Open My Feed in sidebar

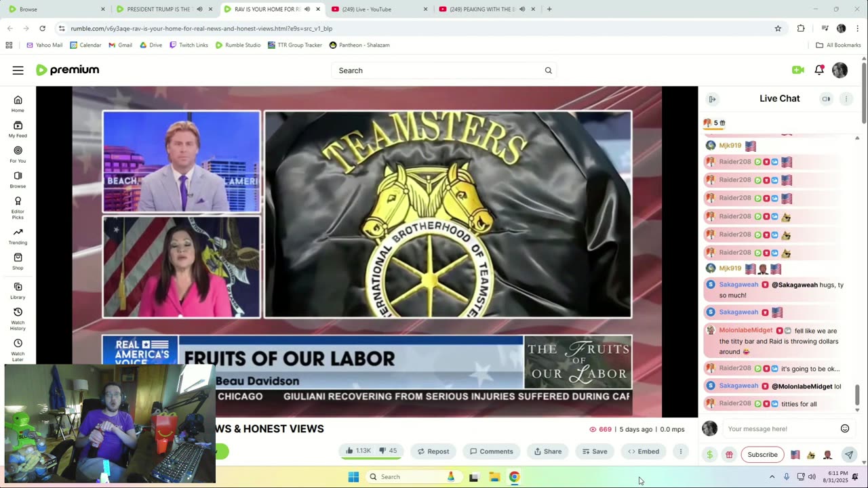(x=18, y=129)
